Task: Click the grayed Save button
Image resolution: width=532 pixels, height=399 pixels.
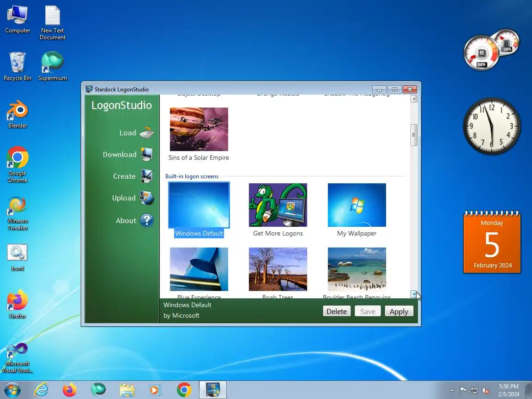Action: click(368, 311)
